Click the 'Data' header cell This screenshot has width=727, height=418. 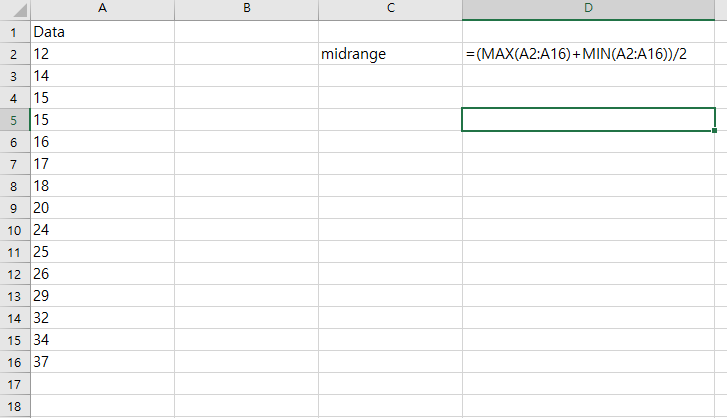[x=102, y=32]
